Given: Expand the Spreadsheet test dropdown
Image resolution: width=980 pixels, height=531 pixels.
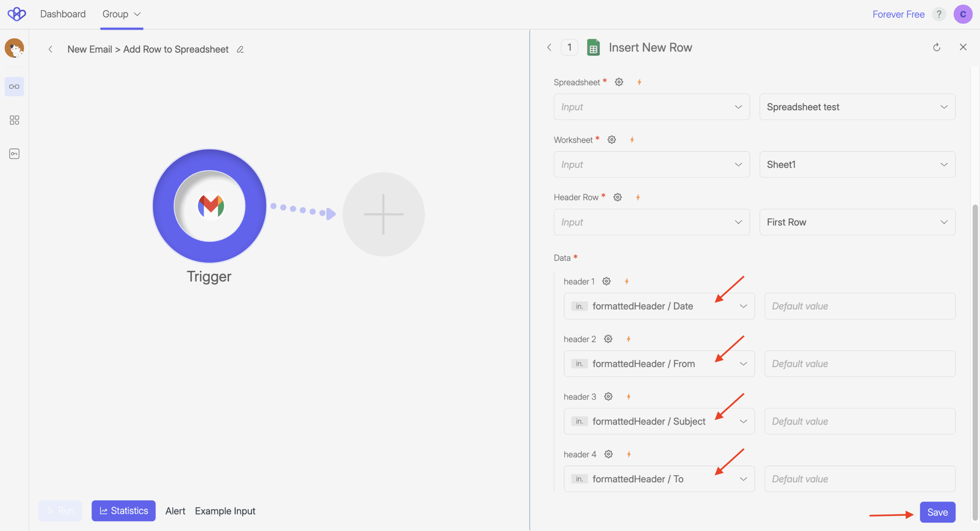Looking at the screenshot, I should coord(857,107).
